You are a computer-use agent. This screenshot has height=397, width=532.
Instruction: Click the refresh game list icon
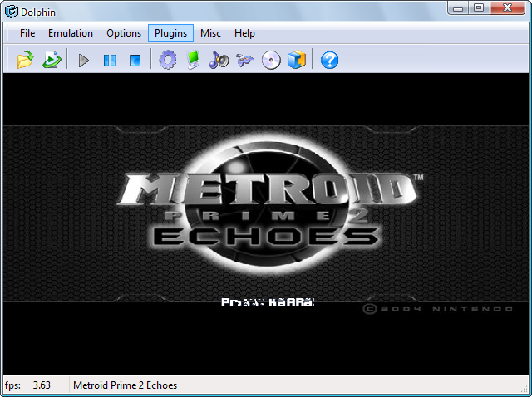[x=52, y=60]
